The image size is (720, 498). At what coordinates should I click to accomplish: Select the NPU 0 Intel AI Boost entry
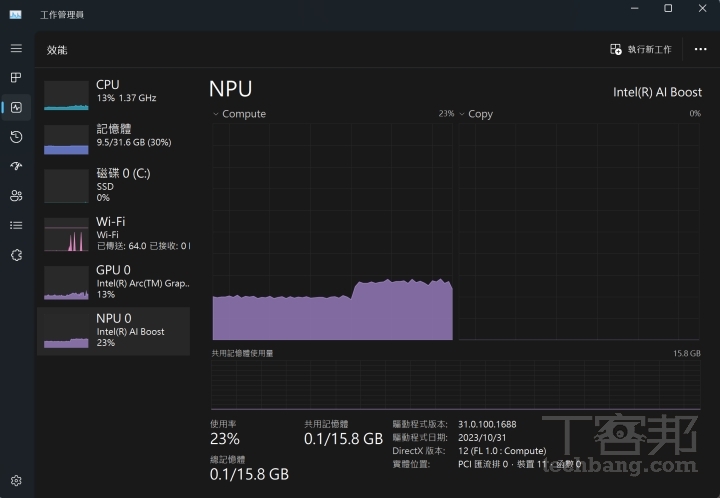coord(113,331)
